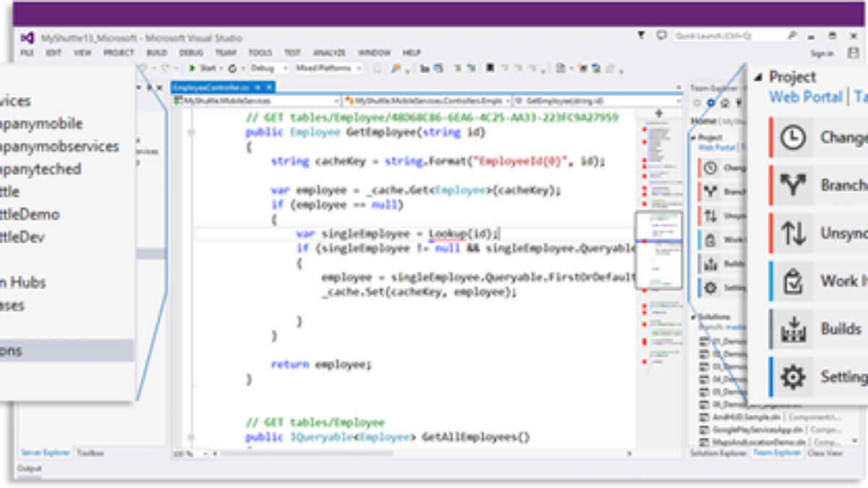The height and width of the screenshot is (488, 868).
Task: Click the notifications flag icon
Action: (x=641, y=35)
